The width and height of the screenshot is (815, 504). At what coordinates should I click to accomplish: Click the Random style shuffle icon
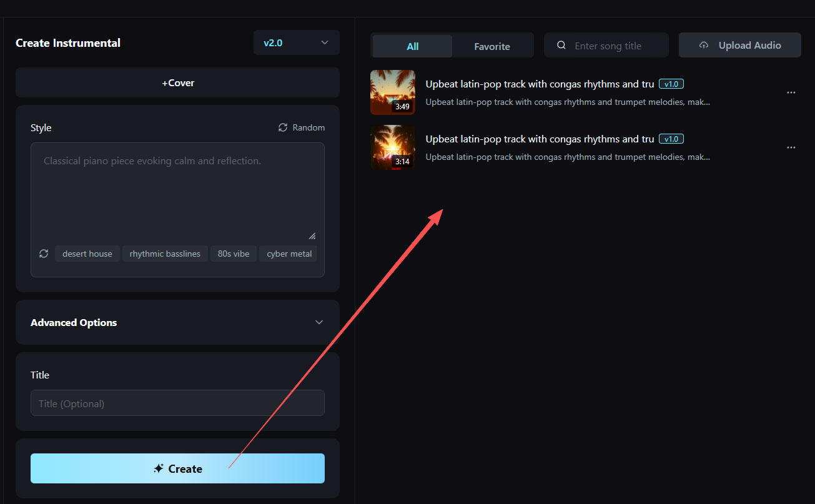tap(283, 127)
